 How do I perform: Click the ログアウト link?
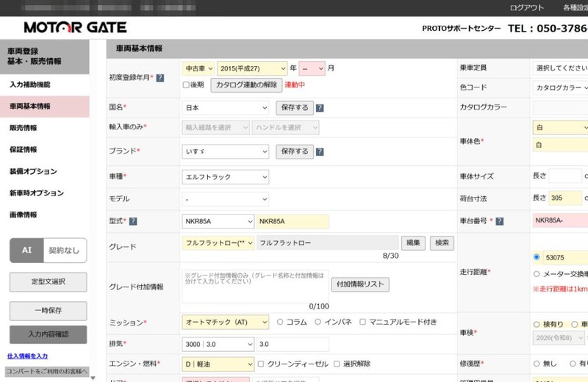click(526, 7)
